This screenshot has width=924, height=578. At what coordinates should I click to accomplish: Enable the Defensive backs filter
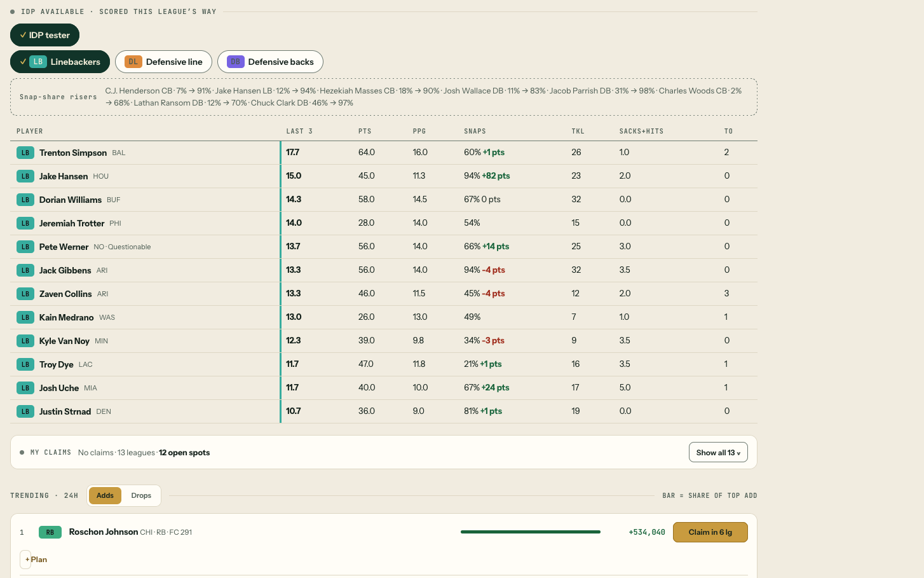click(270, 62)
